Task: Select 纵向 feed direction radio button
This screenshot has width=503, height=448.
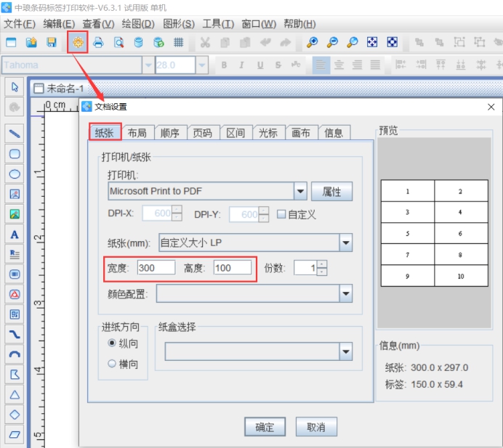Action: click(112, 343)
